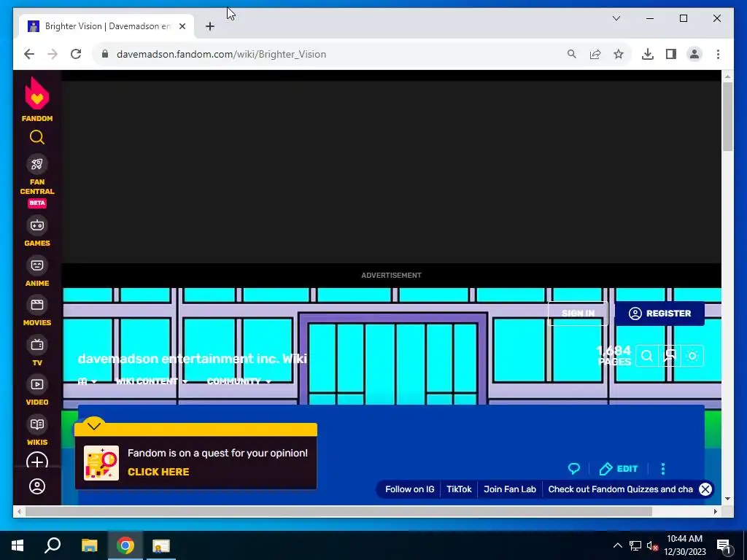Image resolution: width=747 pixels, height=560 pixels.
Task: Bookmark this page with the star
Action: (x=619, y=54)
